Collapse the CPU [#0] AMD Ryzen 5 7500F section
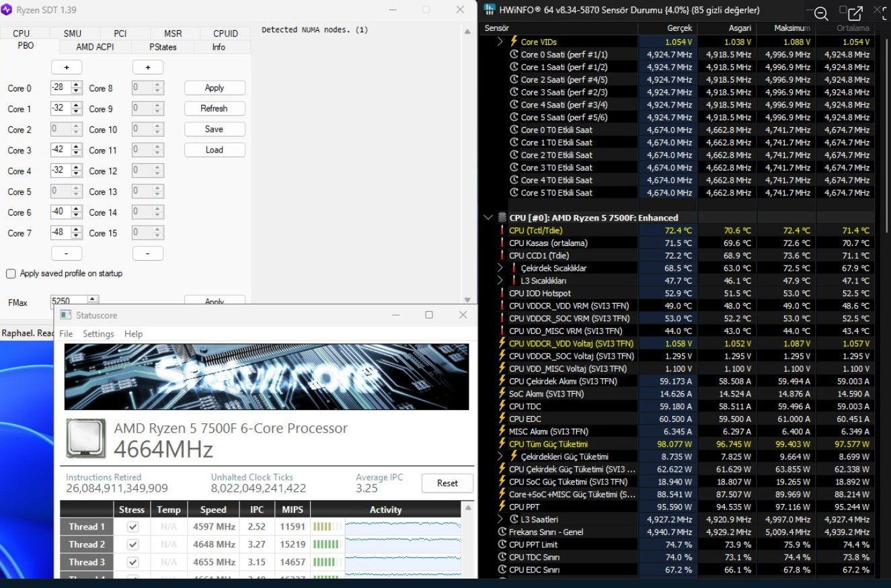Screen dimensions: 891x588 pyautogui.click(x=488, y=218)
